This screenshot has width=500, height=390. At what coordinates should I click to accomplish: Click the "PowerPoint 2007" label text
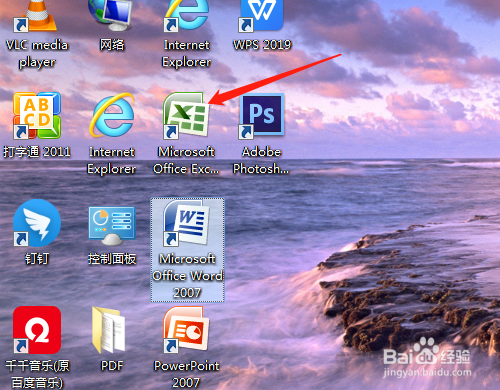point(186,374)
